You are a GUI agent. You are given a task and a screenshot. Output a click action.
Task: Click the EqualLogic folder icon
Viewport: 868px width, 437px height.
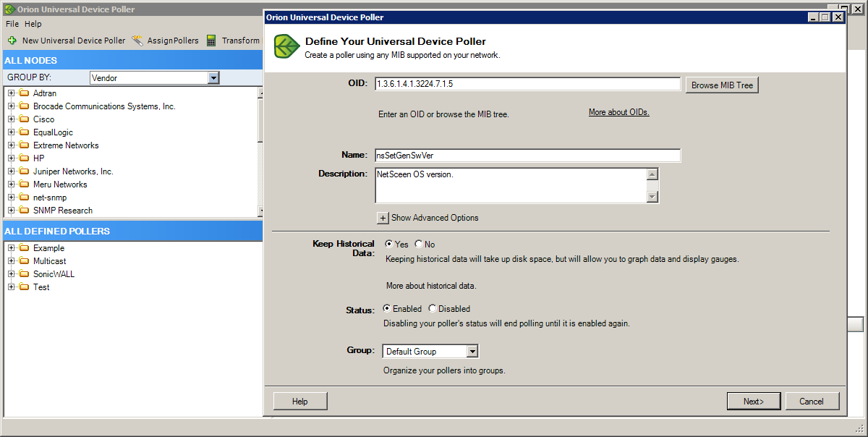(x=24, y=132)
